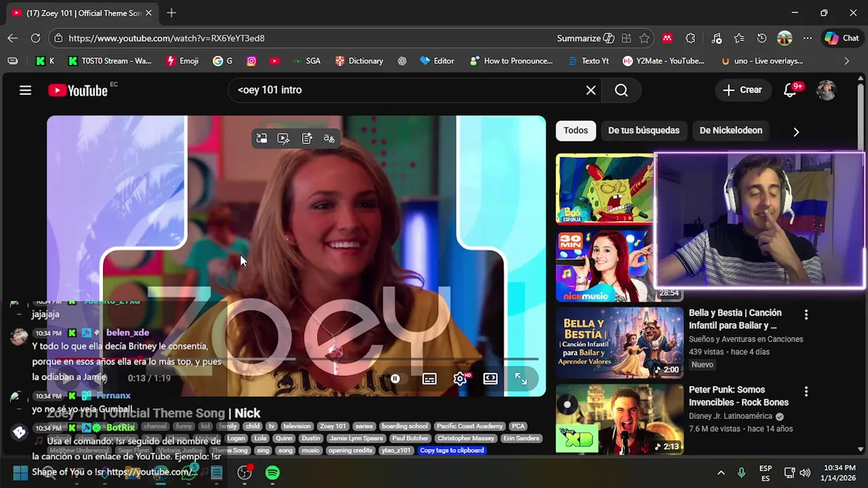868x488 pixels.
Task: Click the translate overlay icon above video
Action: click(x=329, y=138)
